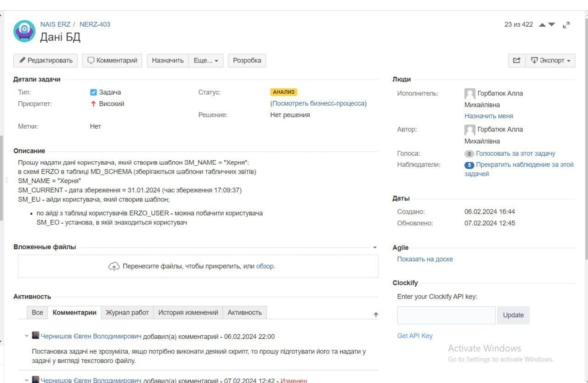The image size is (588, 383).
Task: Click Чернишов's avatar in the first comment
Action: tap(35, 336)
